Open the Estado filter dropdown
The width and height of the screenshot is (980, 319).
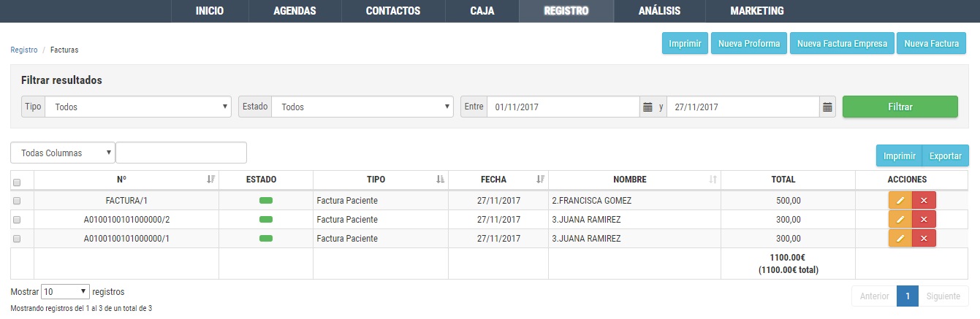pyautogui.click(x=362, y=107)
